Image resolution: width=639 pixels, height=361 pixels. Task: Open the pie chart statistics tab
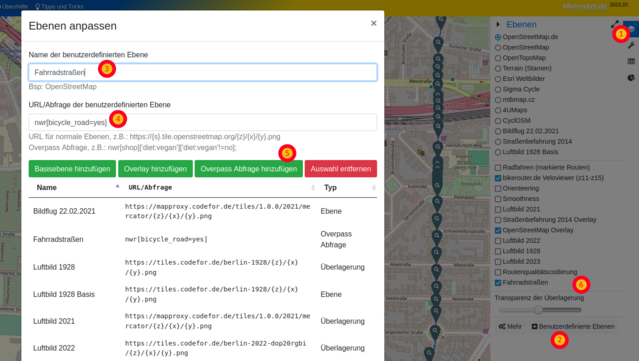(631, 77)
